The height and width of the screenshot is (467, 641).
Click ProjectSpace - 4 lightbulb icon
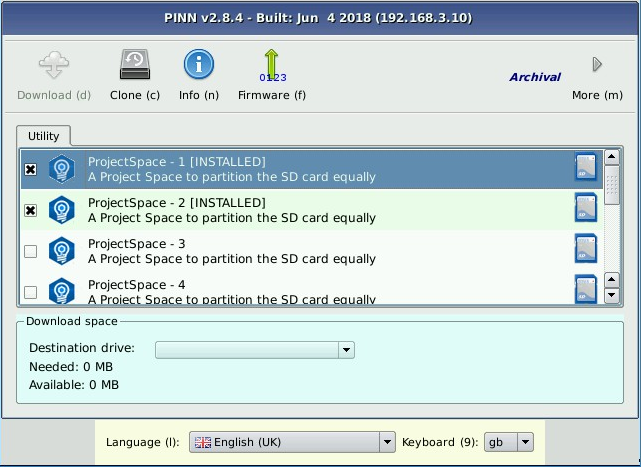[x=62, y=290]
